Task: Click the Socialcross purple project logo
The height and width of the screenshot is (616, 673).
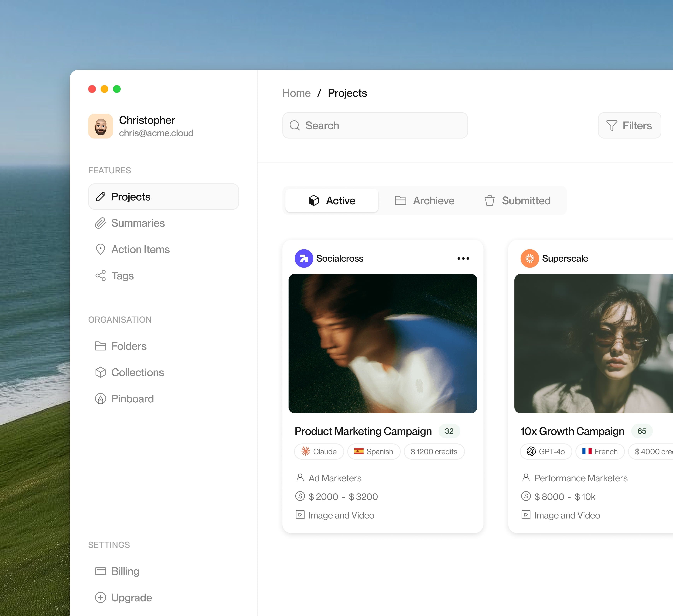Action: pos(304,258)
